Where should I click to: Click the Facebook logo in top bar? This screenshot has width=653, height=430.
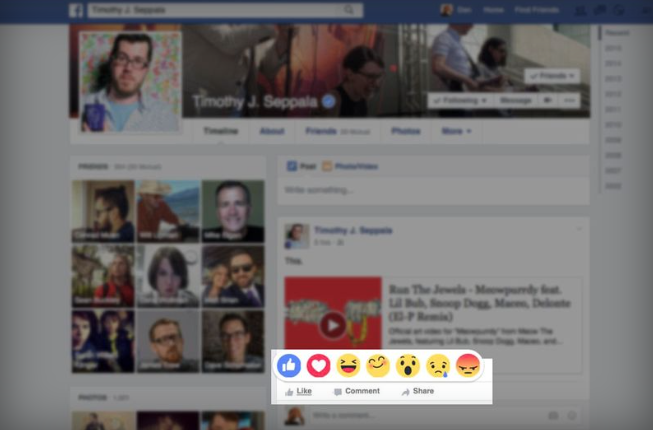click(x=76, y=10)
